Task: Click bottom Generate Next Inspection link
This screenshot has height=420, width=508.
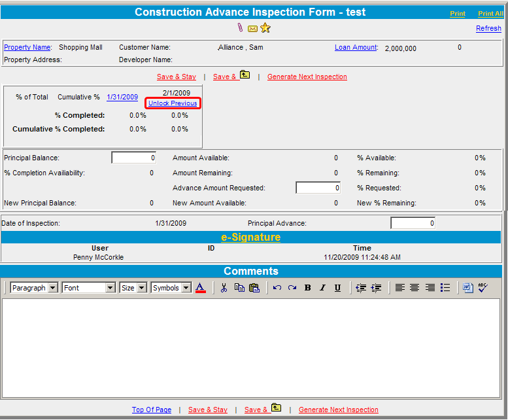Action: coord(339,410)
